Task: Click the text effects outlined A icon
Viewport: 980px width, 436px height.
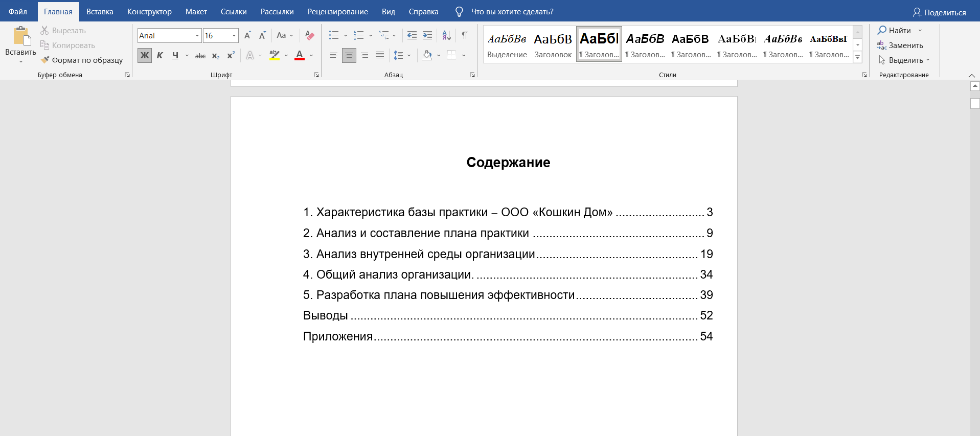Action: tap(250, 55)
